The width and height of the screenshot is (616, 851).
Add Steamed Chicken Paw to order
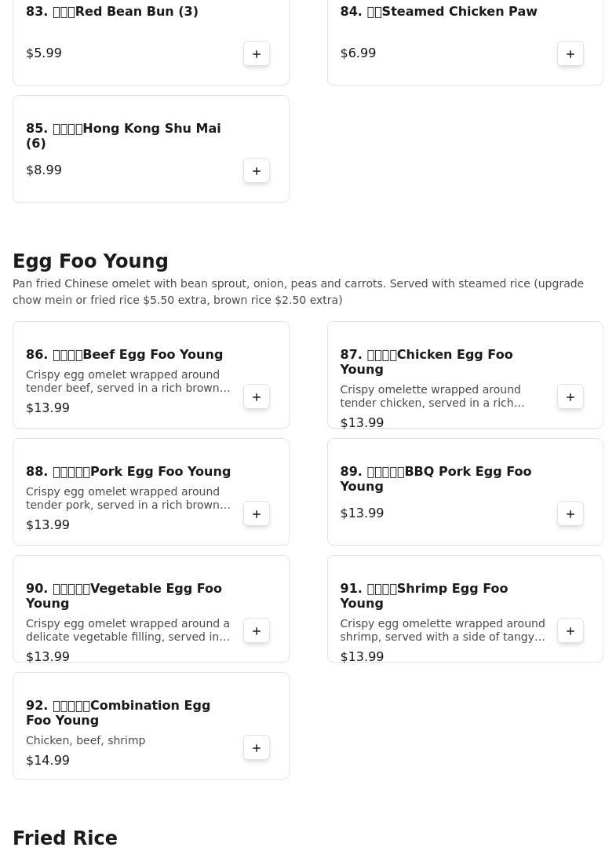[x=570, y=53]
